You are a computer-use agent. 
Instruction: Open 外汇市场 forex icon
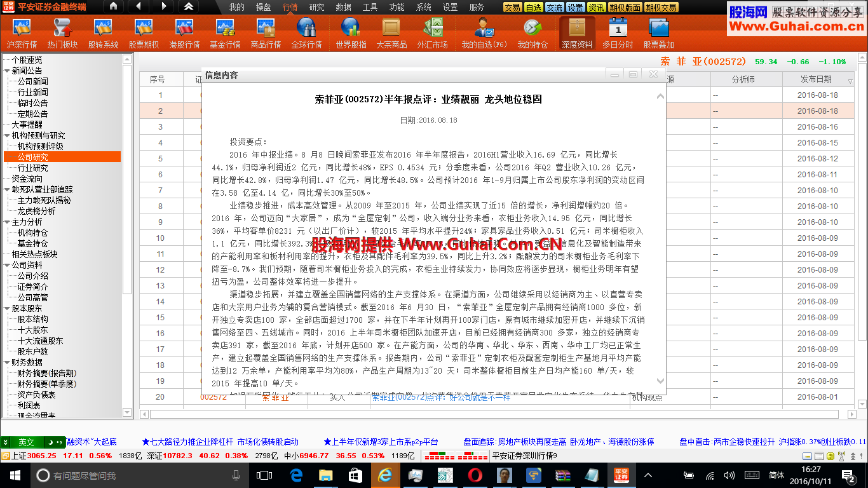[432, 34]
